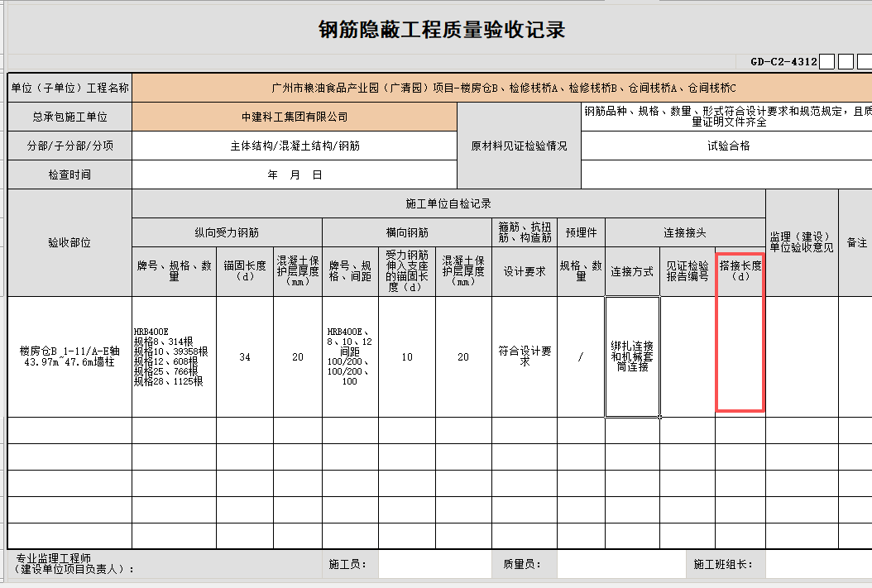Click the first empty box after GD-C2-4312

tap(826, 62)
